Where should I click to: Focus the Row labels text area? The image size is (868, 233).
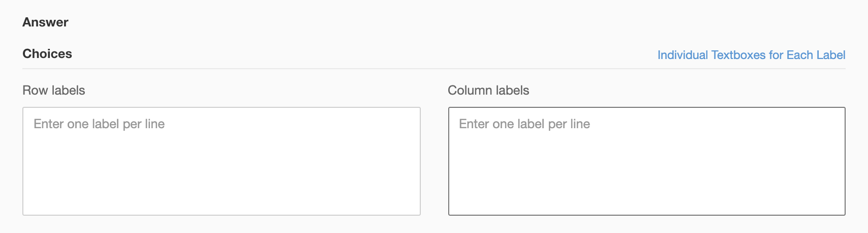pyautogui.click(x=221, y=161)
